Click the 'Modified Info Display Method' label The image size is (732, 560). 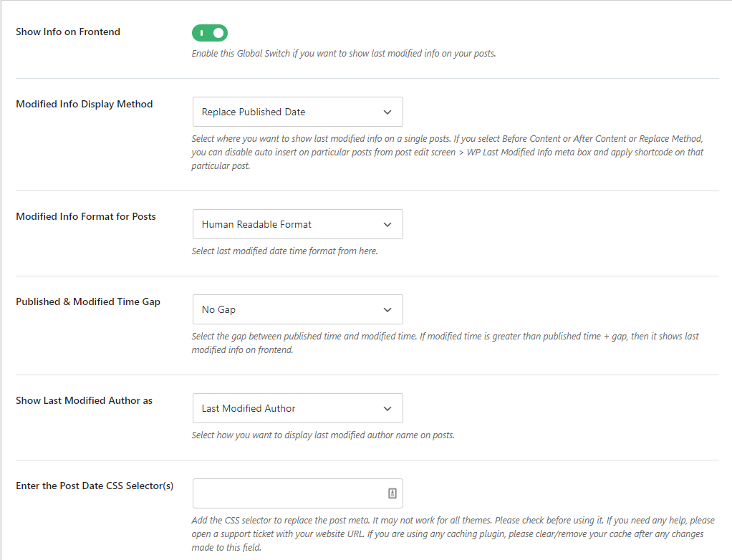pos(85,104)
